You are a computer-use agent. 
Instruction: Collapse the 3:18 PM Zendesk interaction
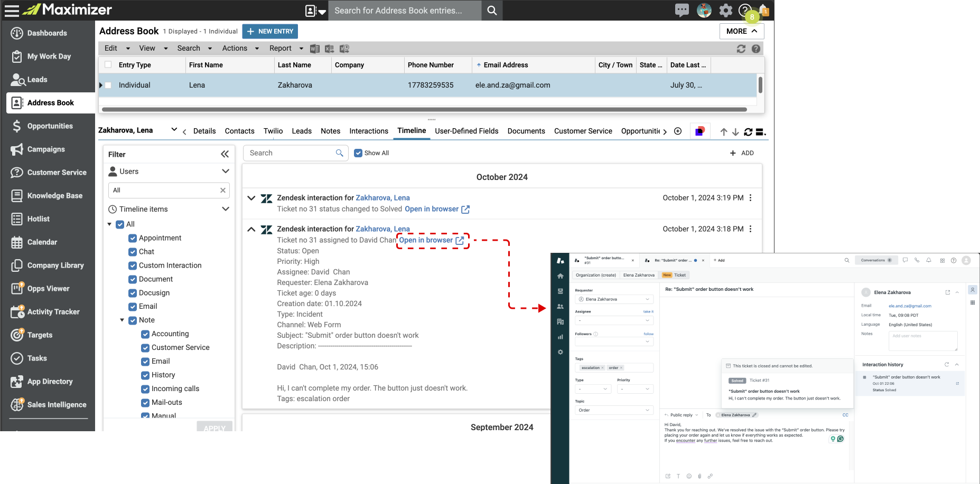[x=251, y=229]
